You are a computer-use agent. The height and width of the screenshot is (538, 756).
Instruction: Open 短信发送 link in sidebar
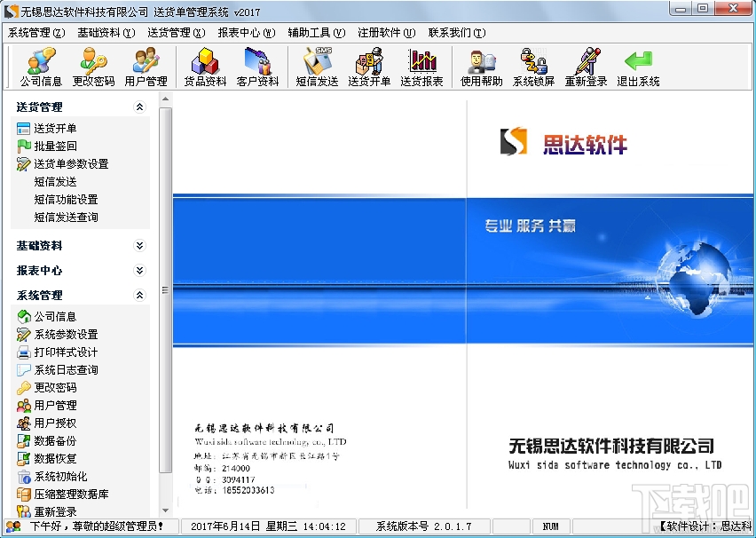coord(55,182)
